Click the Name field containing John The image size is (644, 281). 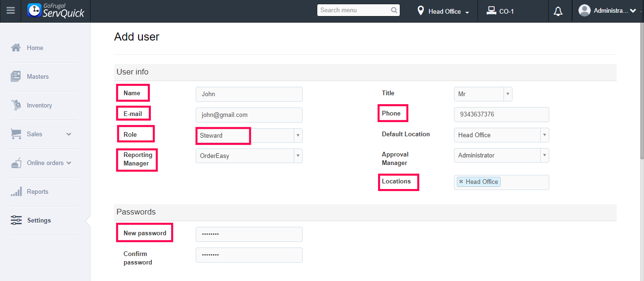point(249,94)
